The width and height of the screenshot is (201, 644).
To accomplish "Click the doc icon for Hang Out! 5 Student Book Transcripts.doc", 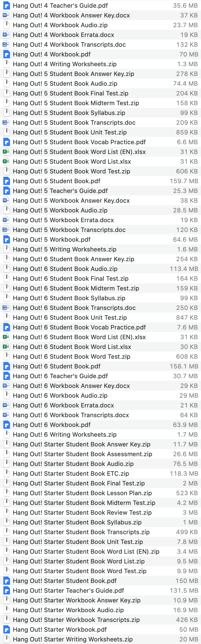I will click(x=6, y=122).
